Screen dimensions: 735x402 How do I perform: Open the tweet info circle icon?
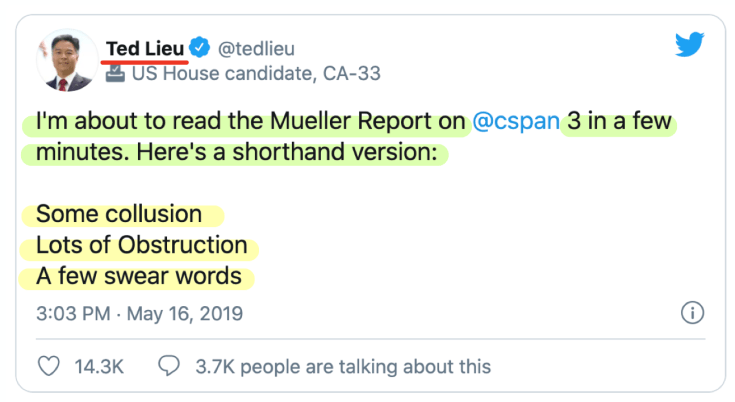(x=691, y=313)
